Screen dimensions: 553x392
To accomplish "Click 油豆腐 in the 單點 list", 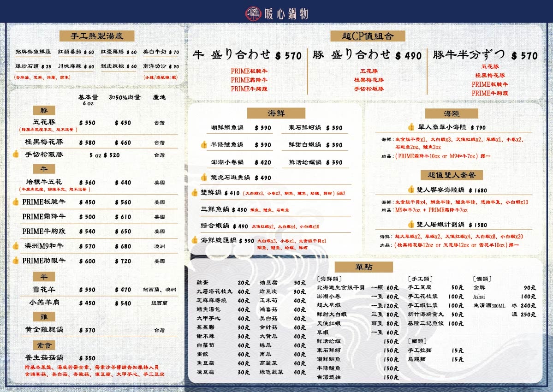I will [268, 282].
